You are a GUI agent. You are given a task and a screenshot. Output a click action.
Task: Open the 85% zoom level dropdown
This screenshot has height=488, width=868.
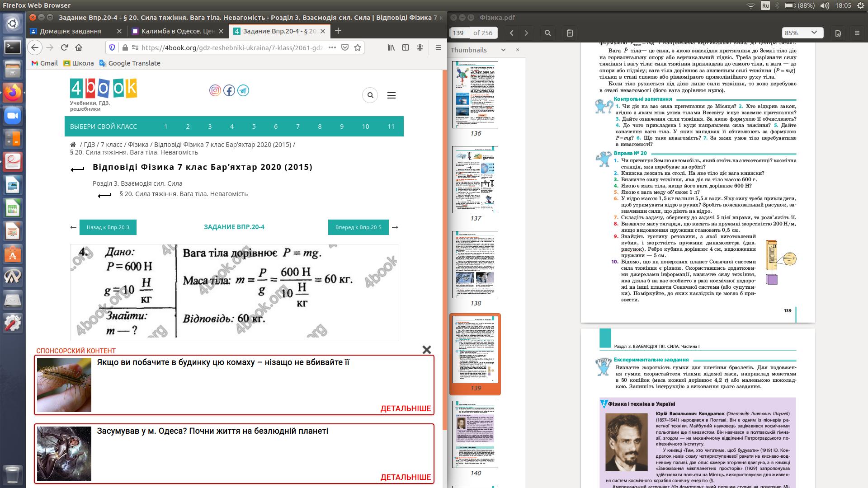tap(801, 33)
